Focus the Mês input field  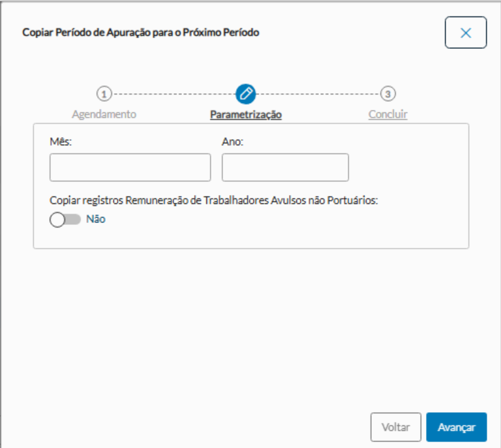click(130, 168)
